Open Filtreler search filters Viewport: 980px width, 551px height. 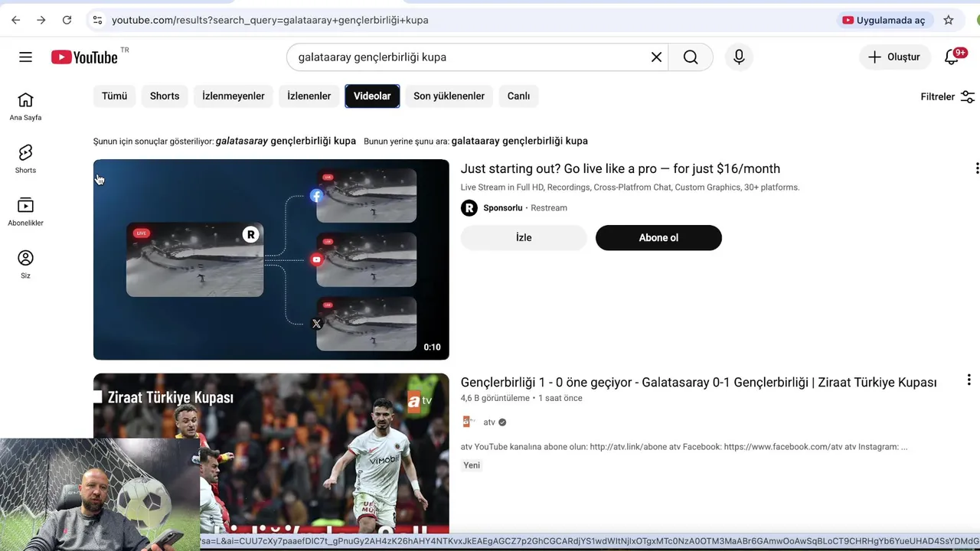tap(947, 96)
